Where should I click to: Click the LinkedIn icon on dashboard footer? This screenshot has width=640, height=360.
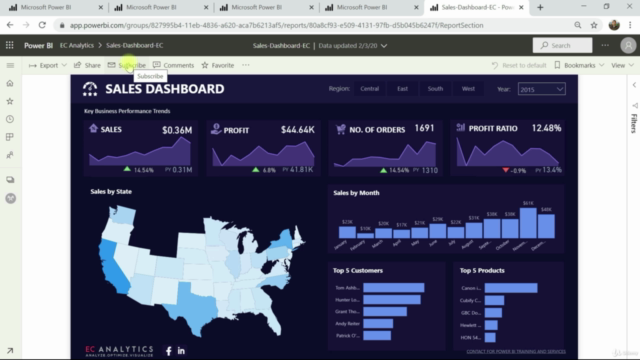[x=181, y=351]
